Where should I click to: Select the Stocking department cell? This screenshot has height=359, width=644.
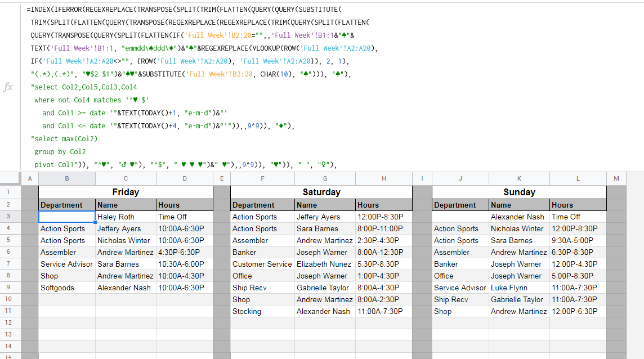click(x=262, y=311)
